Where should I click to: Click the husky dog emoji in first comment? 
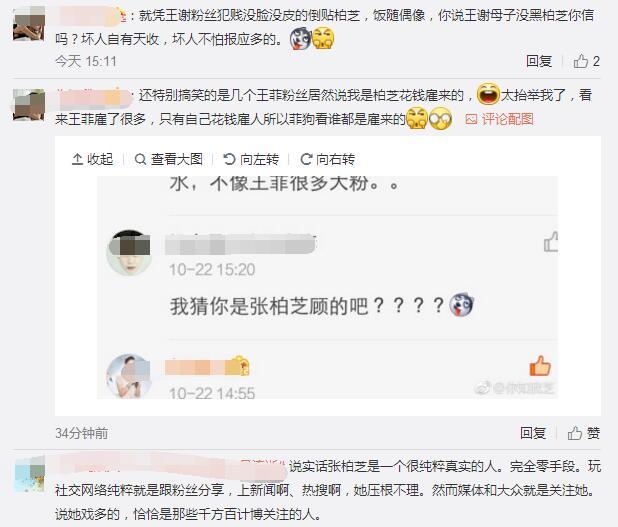pos(300,39)
